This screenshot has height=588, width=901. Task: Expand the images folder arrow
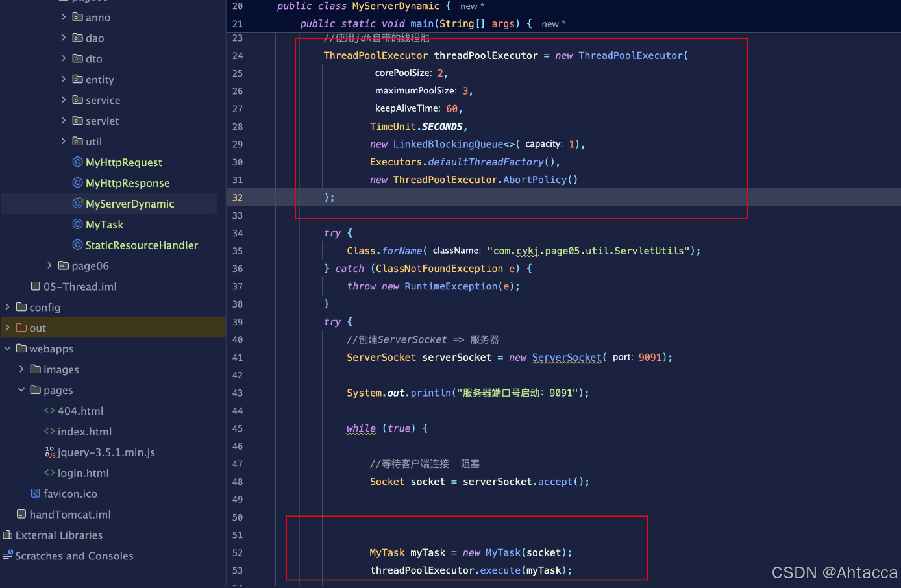[21, 369]
